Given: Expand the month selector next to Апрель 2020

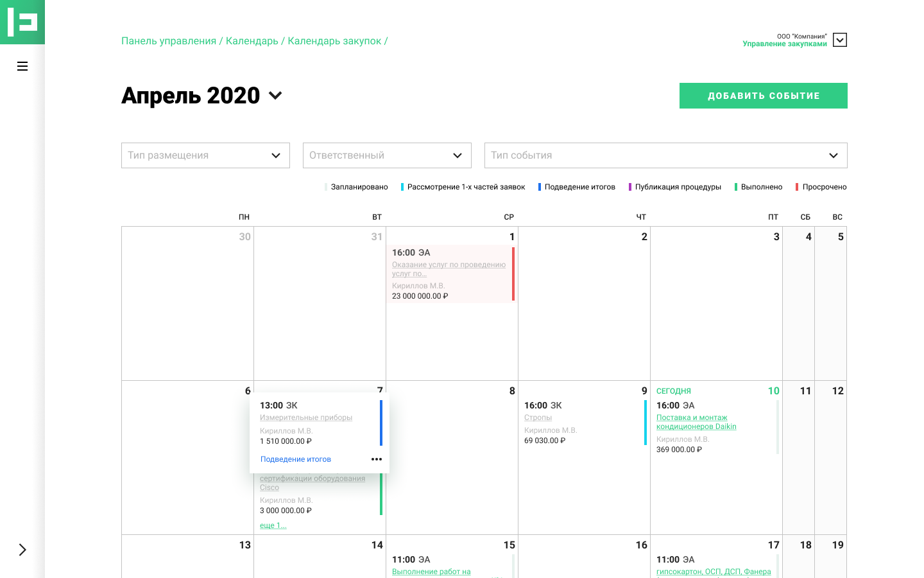Looking at the screenshot, I should [275, 96].
